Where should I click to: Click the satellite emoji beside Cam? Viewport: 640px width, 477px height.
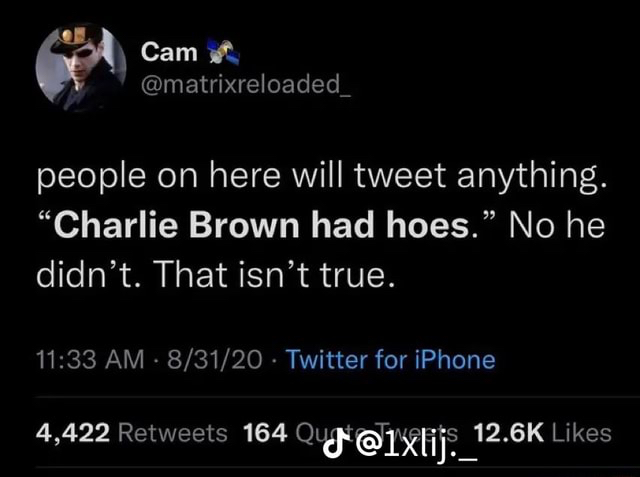[218, 50]
